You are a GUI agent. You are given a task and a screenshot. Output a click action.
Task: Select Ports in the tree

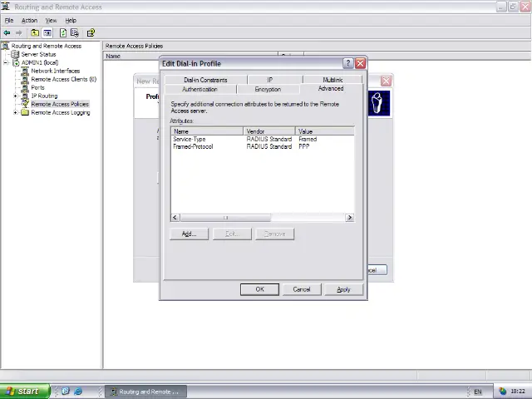37,87
